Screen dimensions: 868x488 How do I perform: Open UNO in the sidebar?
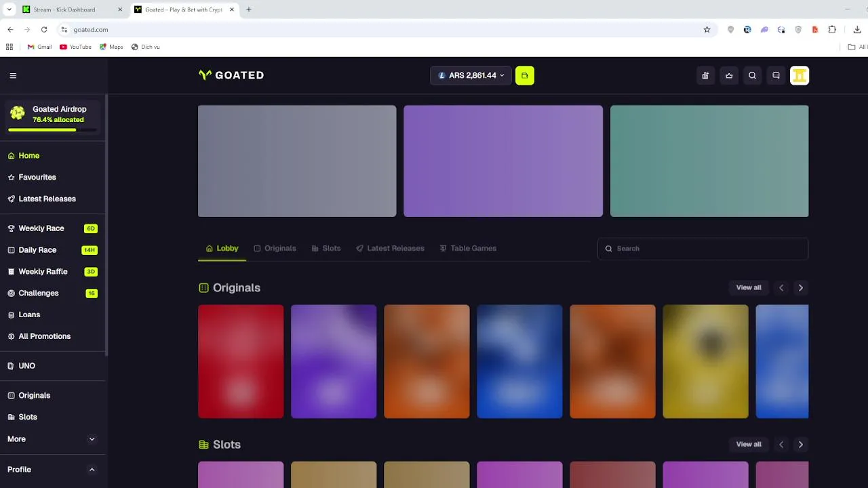[x=52, y=366]
